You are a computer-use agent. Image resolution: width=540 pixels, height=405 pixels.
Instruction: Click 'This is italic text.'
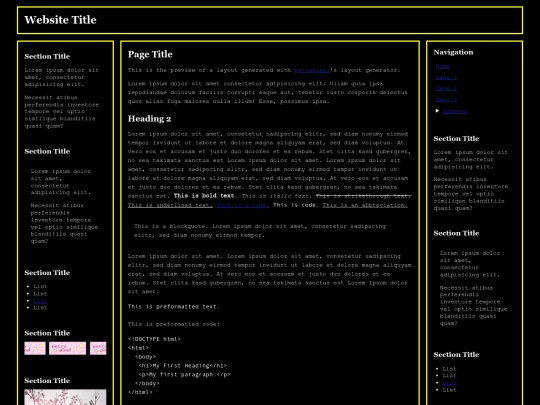tap(277, 196)
